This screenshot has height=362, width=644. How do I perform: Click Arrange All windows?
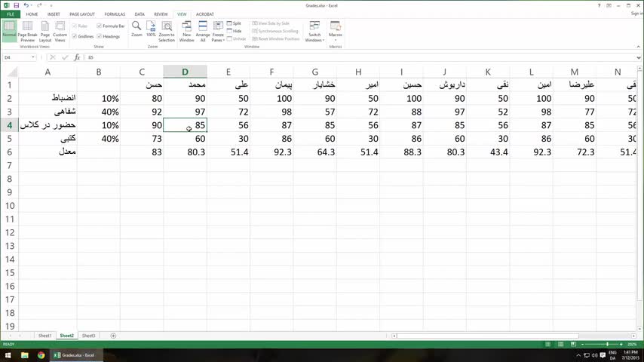pos(203,31)
